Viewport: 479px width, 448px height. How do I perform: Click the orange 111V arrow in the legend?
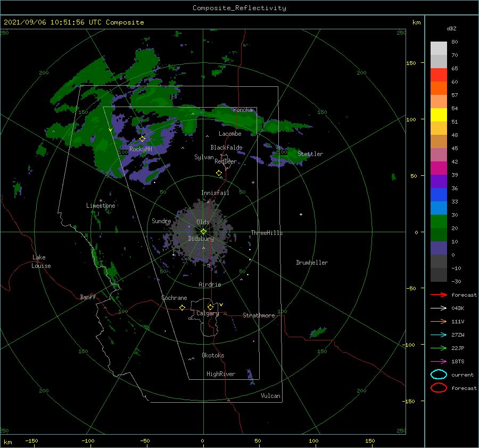(x=439, y=321)
